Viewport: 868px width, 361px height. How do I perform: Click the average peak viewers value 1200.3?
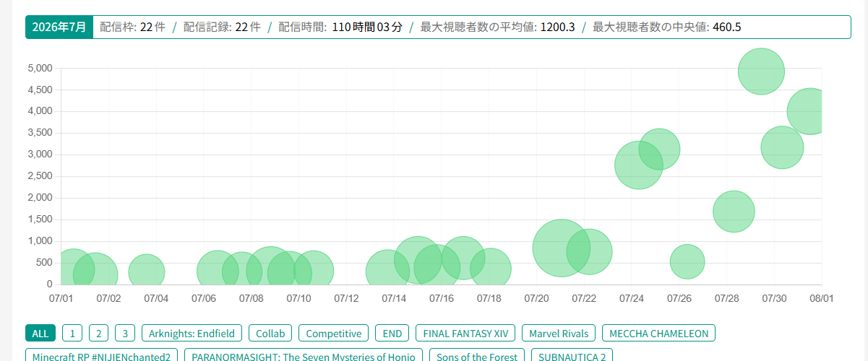pyautogui.click(x=558, y=27)
